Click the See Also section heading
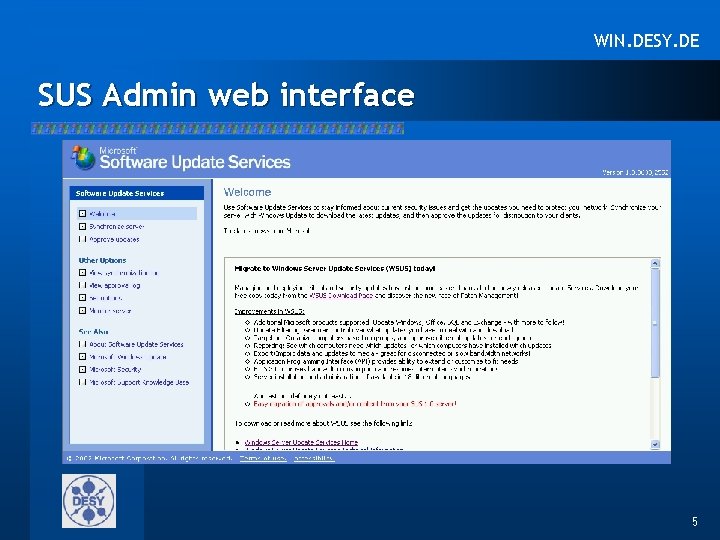The width and height of the screenshot is (720, 540). (x=94, y=332)
